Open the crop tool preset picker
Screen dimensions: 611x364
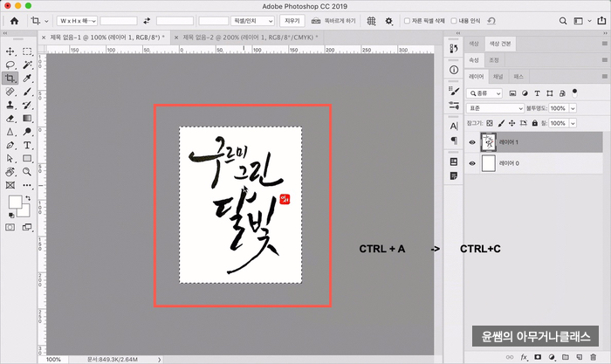click(39, 21)
